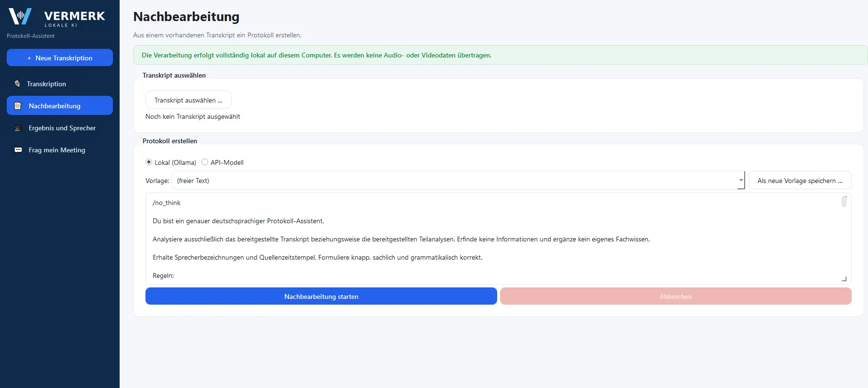Viewport: 868px width, 388px height.
Task: Click Transkript auswählen button
Action: click(x=189, y=100)
